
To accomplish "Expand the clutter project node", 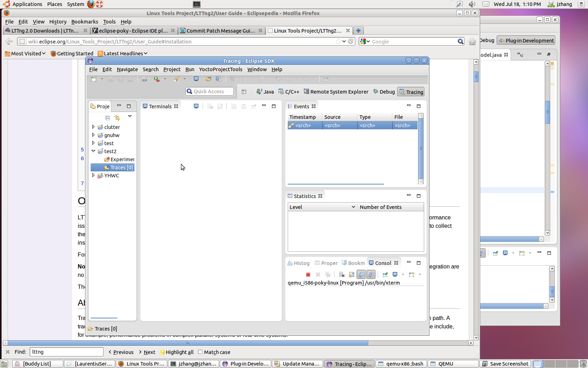I will pos(93,127).
